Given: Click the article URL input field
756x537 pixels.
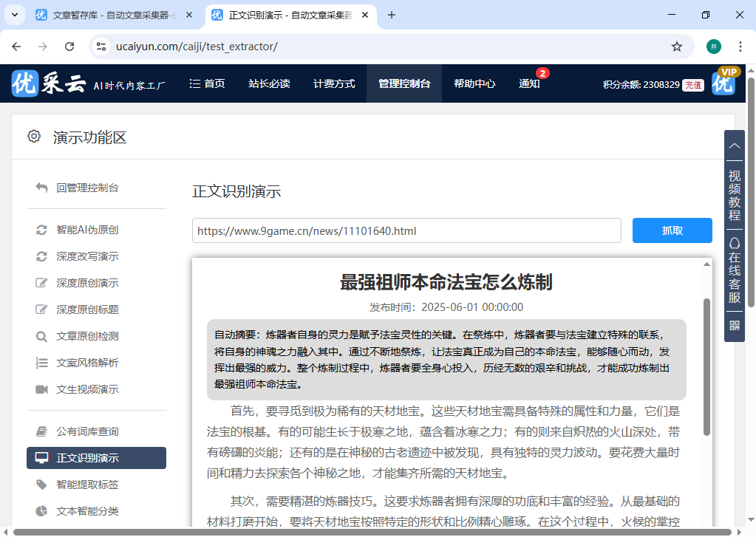Looking at the screenshot, I should (x=406, y=230).
